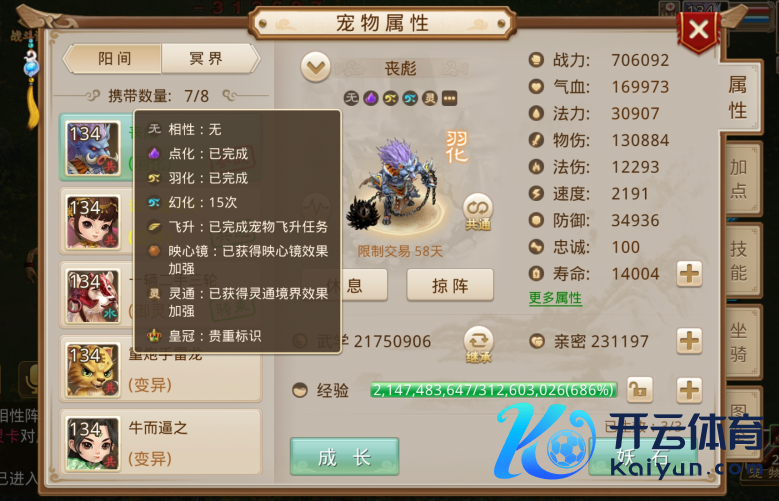
Task: Click the purple 点化 status icon under pet name
Action: coord(371,98)
